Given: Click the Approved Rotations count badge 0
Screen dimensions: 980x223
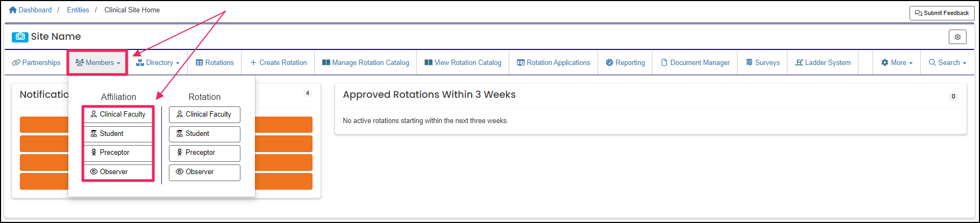Looking at the screenshot, I should (954, 96).
